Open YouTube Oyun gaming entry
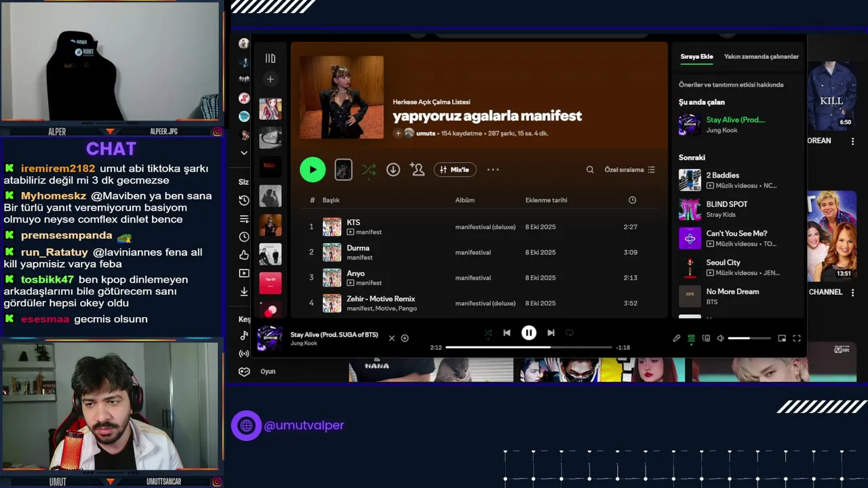 pos(260,371)
